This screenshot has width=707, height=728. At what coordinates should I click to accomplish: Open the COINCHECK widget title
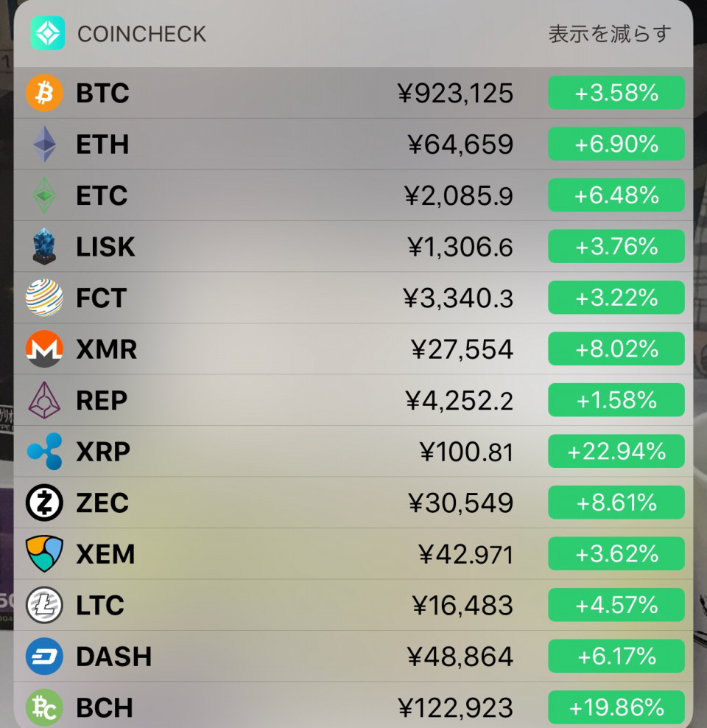[141, 35]
